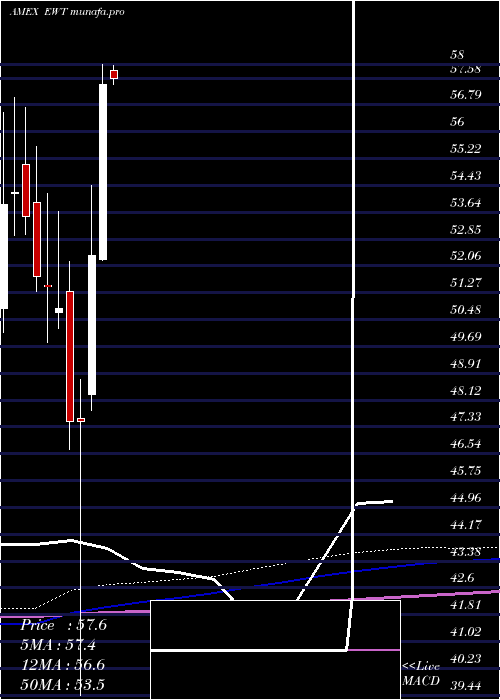Click the 52.06 price axis label
Viewport: 500px width, 700px height.
(x=466, y=256)
